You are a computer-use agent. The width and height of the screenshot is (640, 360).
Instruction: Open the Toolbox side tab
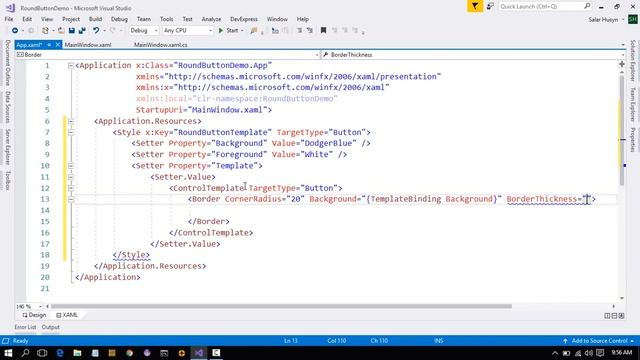click(x=7, y=180)
